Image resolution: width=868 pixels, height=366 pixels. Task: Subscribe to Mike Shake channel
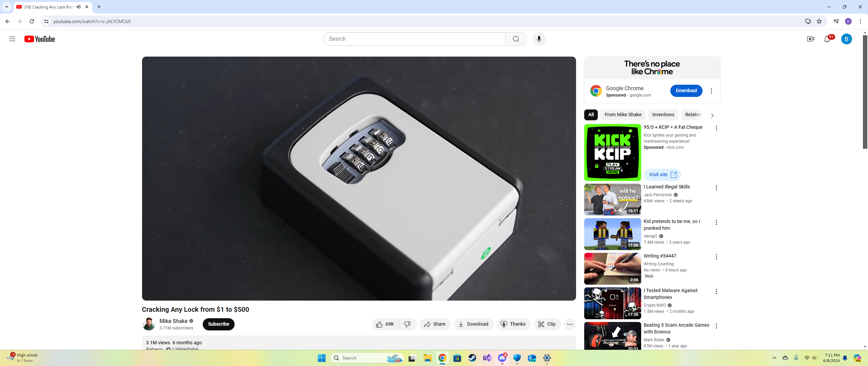click(x=218, y=324)
